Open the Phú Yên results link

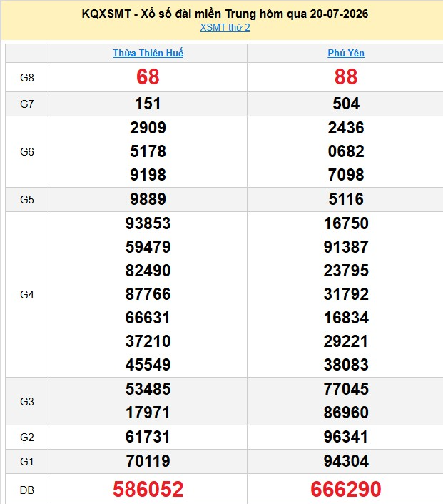click(x=346, y=53)
